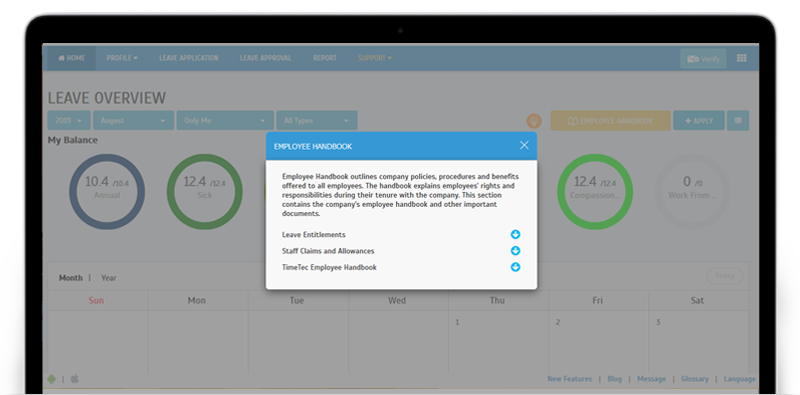The height and width of the screenshot is (395, 800).
Task: Open the apps grid icon
Action: coord(742,58)
